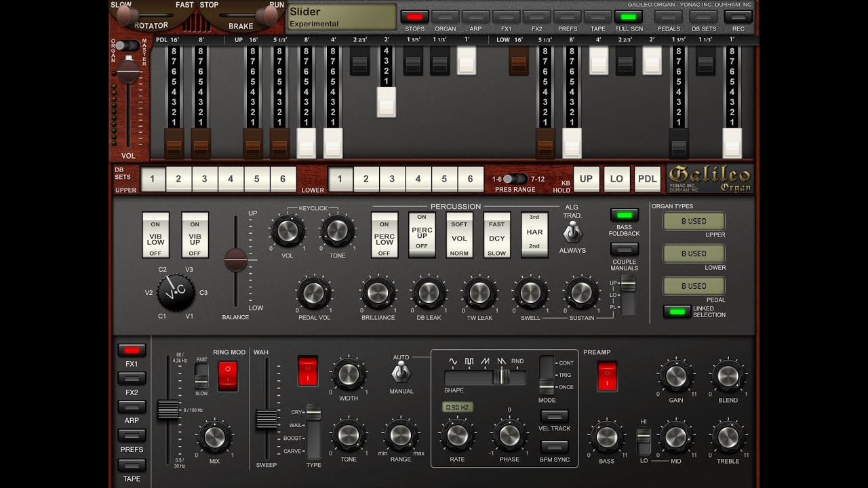Enable the BPM Sync button
The width and height of the screenshot is (868, 488).
click(554, 447)
